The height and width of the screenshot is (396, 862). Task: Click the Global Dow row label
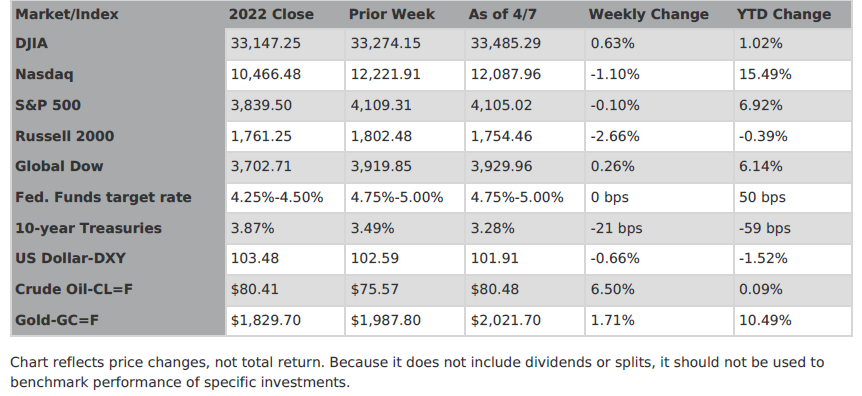(x=59, y=166)
